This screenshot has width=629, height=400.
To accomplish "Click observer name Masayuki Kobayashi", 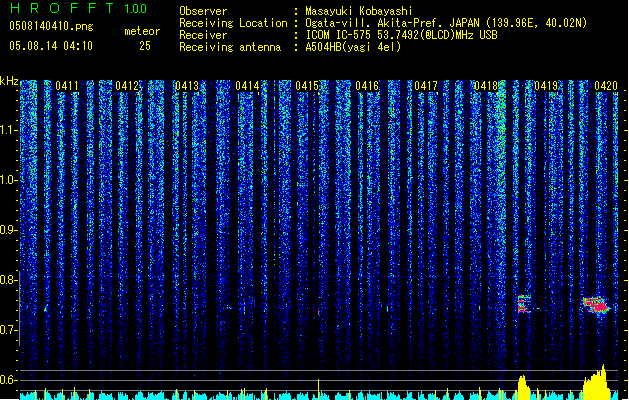I will pyautogui.click(x=359, y=11).
